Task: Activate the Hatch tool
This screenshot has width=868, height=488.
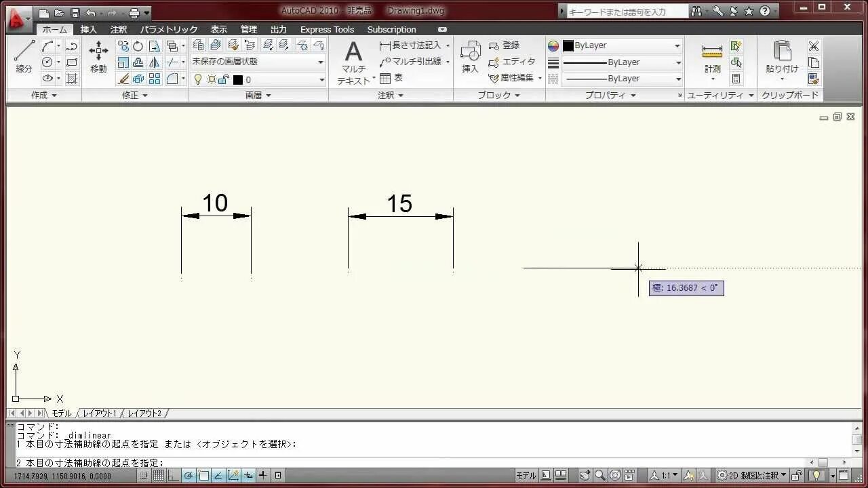Action: click(x=72, y=79)
